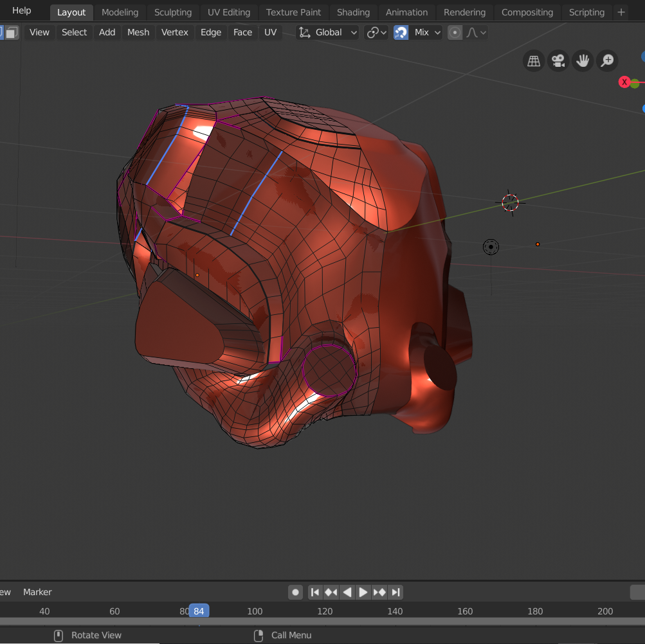Open the UV menu
Image resolution: width=645 pixels, height=644 pixels.
pos(270,32)
